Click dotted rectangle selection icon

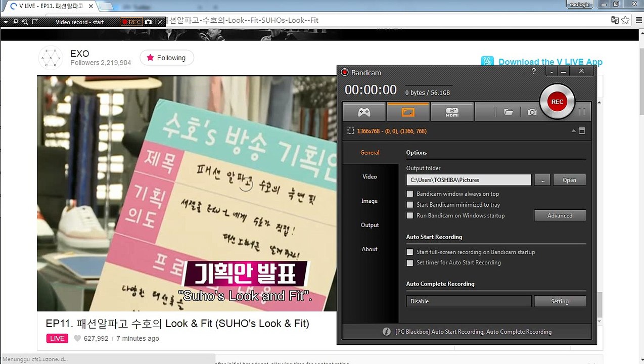point(351,131)
